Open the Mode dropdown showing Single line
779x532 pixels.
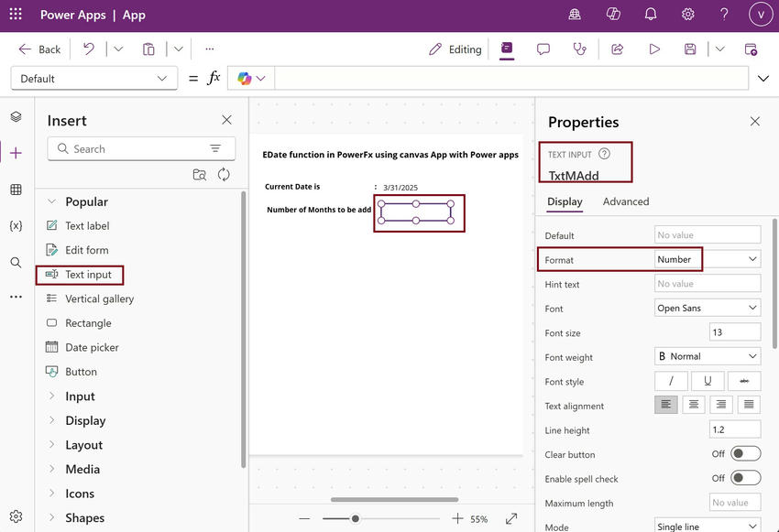coord(708,526)
